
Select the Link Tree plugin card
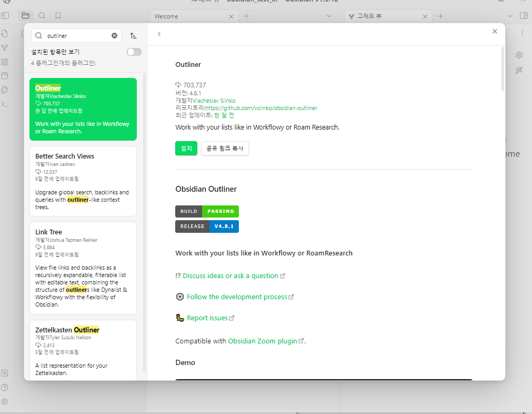tap(83, 268)
